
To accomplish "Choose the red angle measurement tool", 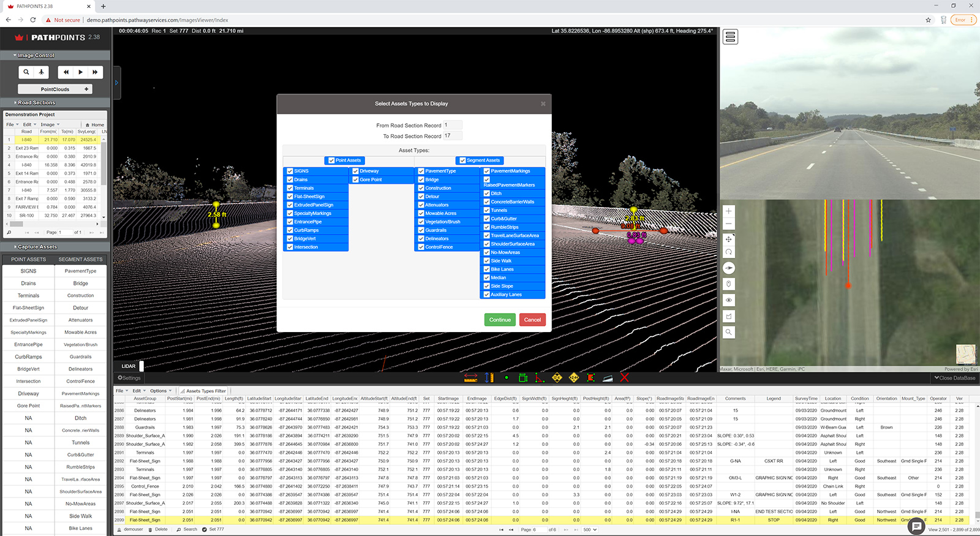I will 540,378.
